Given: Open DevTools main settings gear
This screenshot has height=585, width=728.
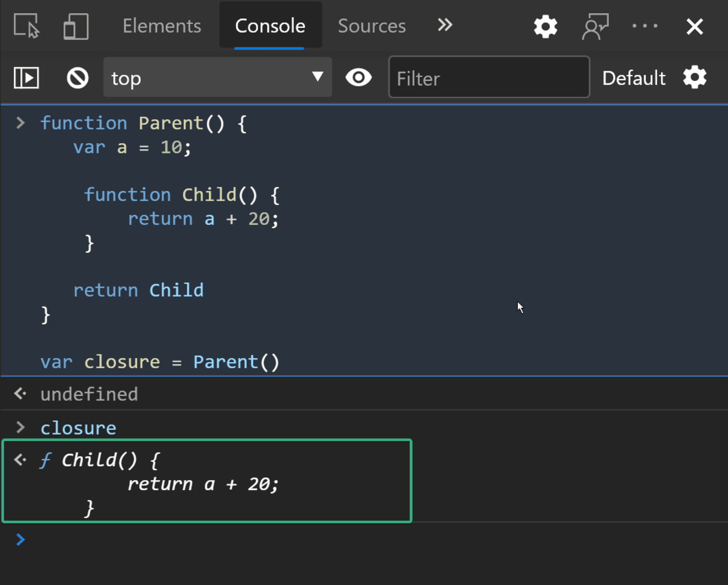Looking at the screenshot, I should click(546, 26).
